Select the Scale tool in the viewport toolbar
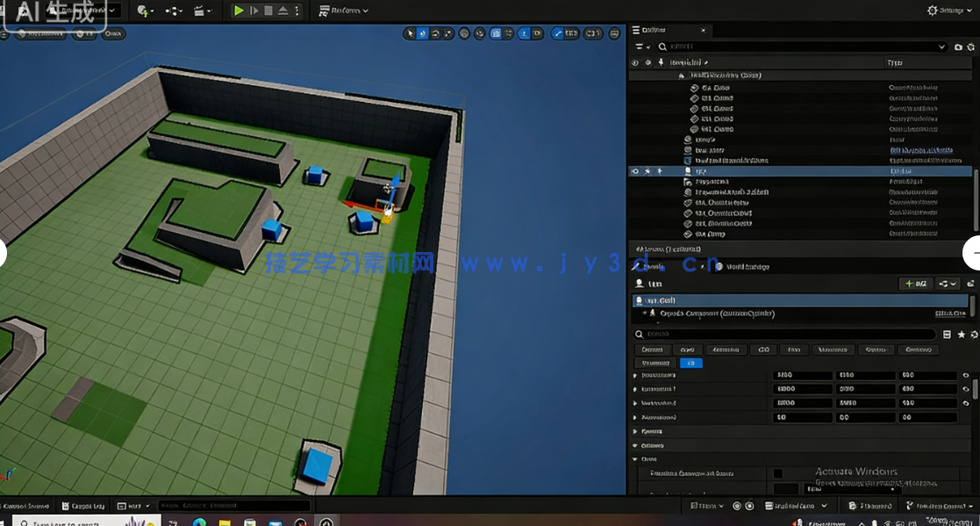980x526 pixels. [447, 33]
